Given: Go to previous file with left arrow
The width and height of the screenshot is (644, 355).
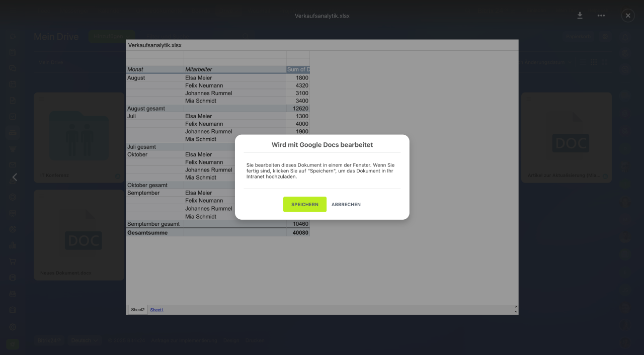Looking at the screenshot, I should pyautogui.click(x=15, y=177).
